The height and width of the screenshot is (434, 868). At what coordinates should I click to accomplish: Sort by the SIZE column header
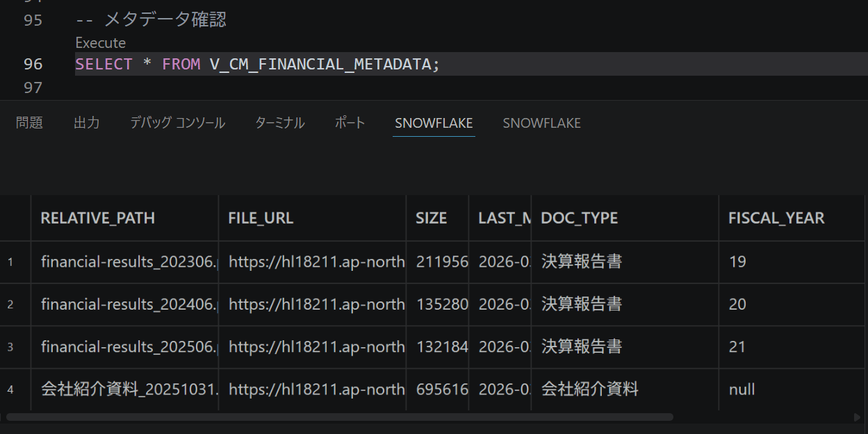pyautogui.click(x=431, y=218)
